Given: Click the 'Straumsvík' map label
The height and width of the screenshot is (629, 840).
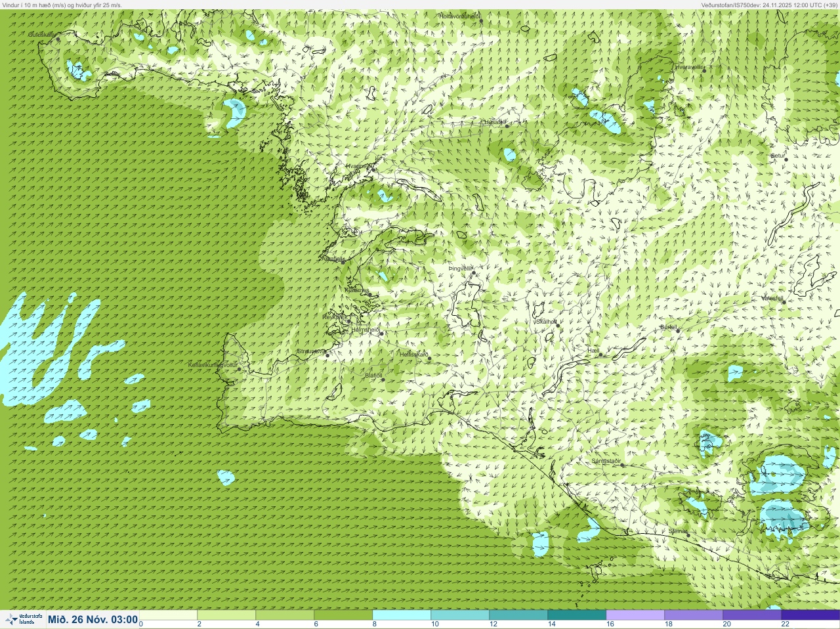Looking at the screenshot, I should [x=311, y=351].
